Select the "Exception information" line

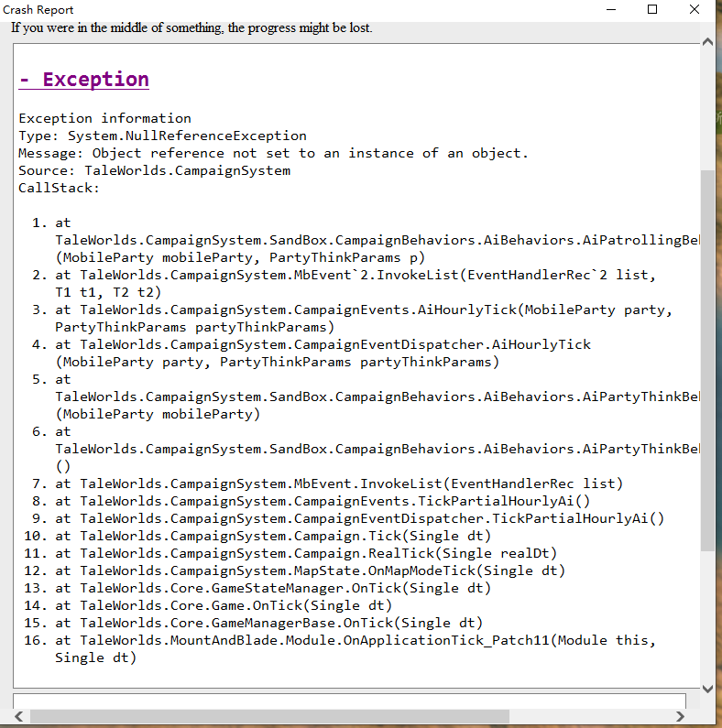104,118
